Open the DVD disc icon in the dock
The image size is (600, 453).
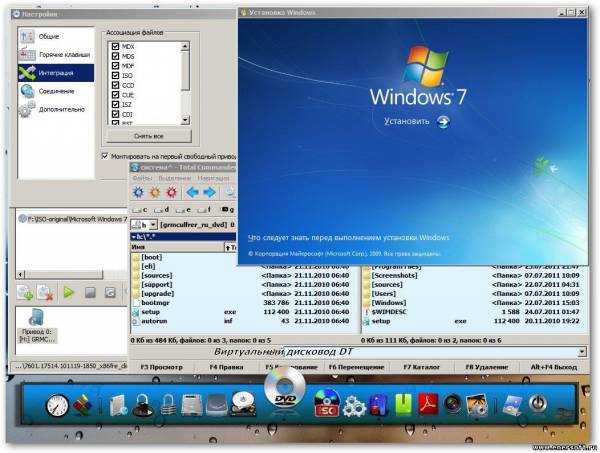coord(285,387)
